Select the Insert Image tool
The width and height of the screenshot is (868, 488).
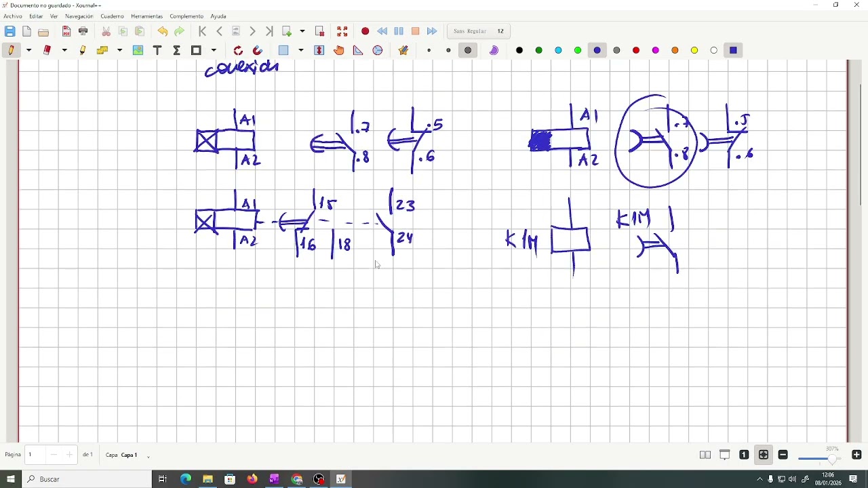(138, 51)
